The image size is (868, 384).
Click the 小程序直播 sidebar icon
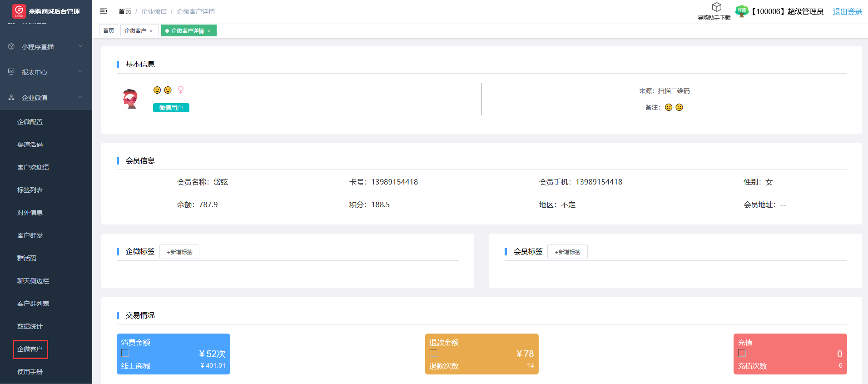[x=11, y=46]
